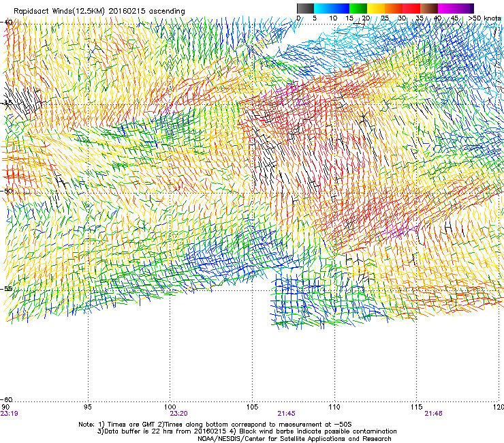Click the '110' longitude axis label

[x=334, y=408]
